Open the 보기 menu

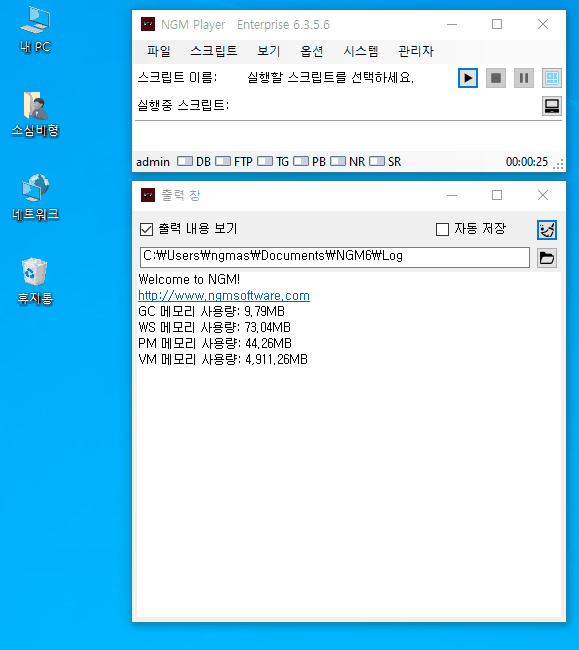coord(269,51)
